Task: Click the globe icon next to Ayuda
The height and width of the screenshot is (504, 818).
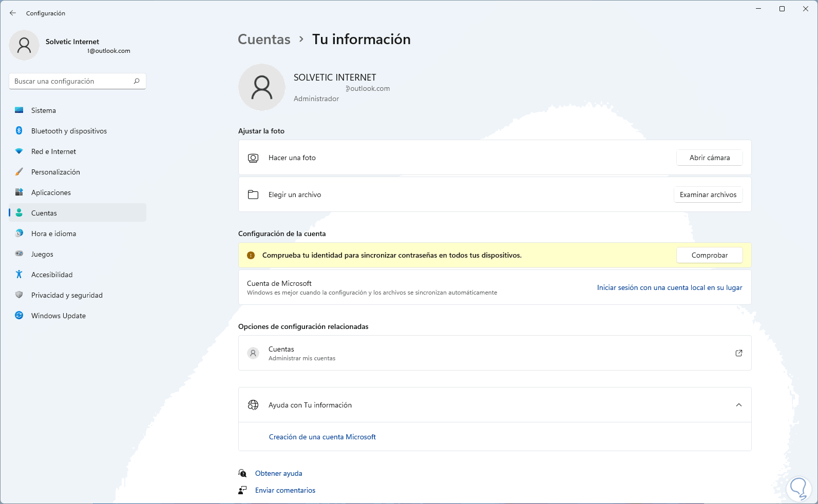Action: (x=253, y=405)
